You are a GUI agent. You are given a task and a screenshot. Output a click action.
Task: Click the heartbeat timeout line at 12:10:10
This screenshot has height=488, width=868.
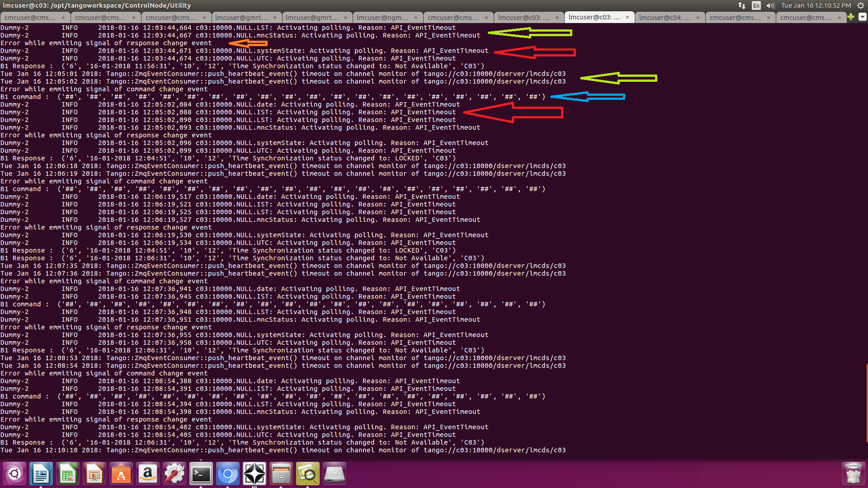tap(283, 450)
